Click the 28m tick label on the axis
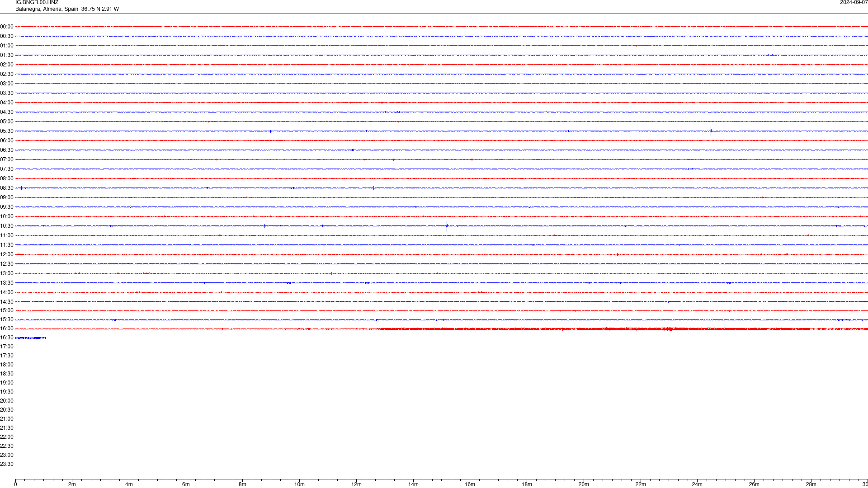Viewport: 868px width, 488px height. (x=811, y=484)
